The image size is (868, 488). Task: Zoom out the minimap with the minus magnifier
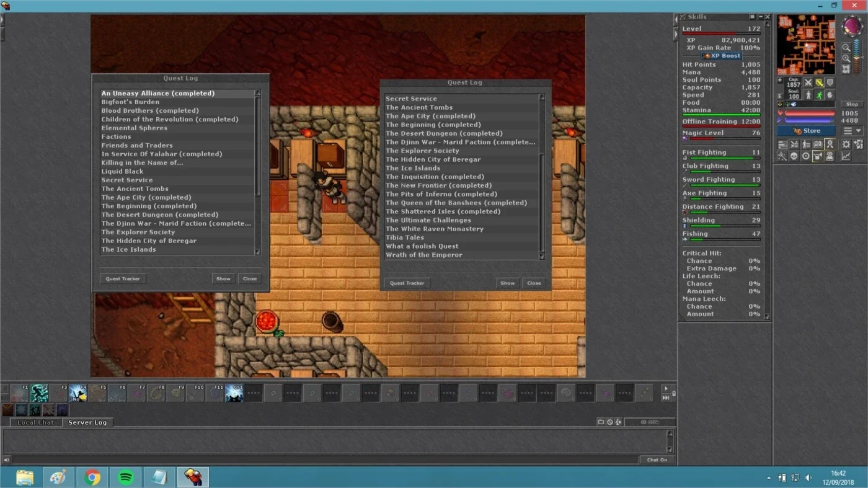point(846,47)
